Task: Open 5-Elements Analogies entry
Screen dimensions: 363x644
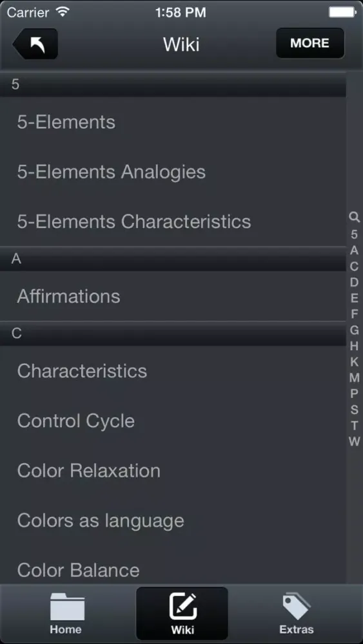Action: [173, 172]
